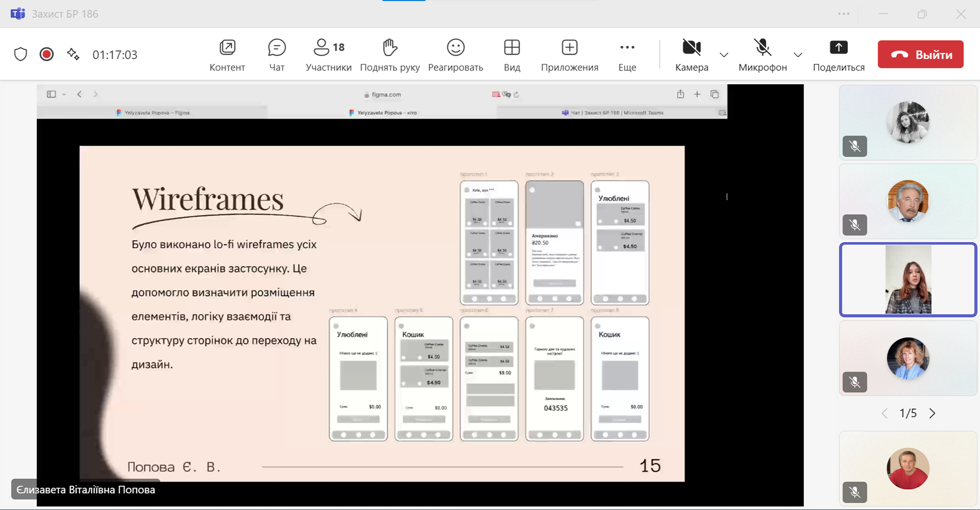Select the highlighted speaking participant video

tap(908, 279)
